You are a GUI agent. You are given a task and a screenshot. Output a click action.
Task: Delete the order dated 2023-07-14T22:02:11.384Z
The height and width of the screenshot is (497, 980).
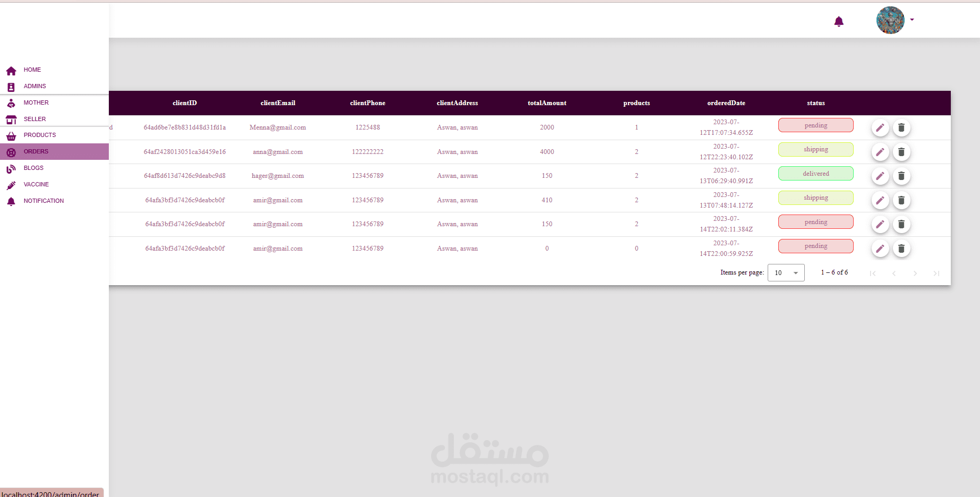tap(901, 224)
